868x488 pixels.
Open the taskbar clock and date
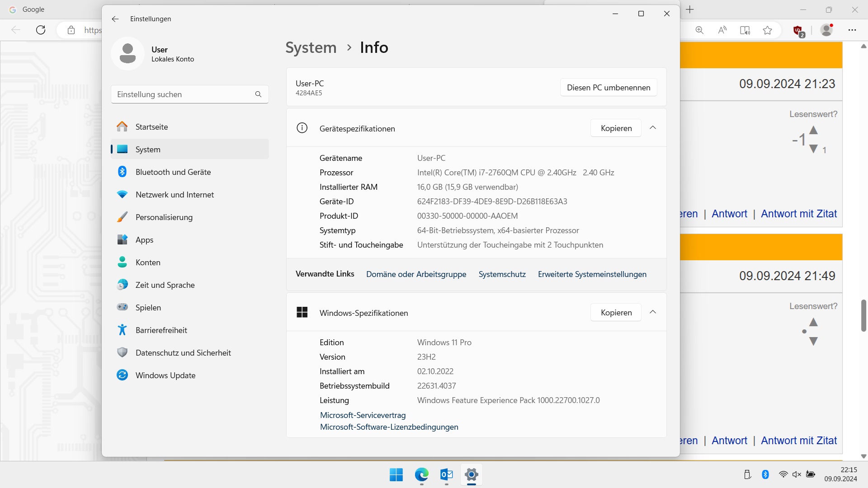[840, 474]
